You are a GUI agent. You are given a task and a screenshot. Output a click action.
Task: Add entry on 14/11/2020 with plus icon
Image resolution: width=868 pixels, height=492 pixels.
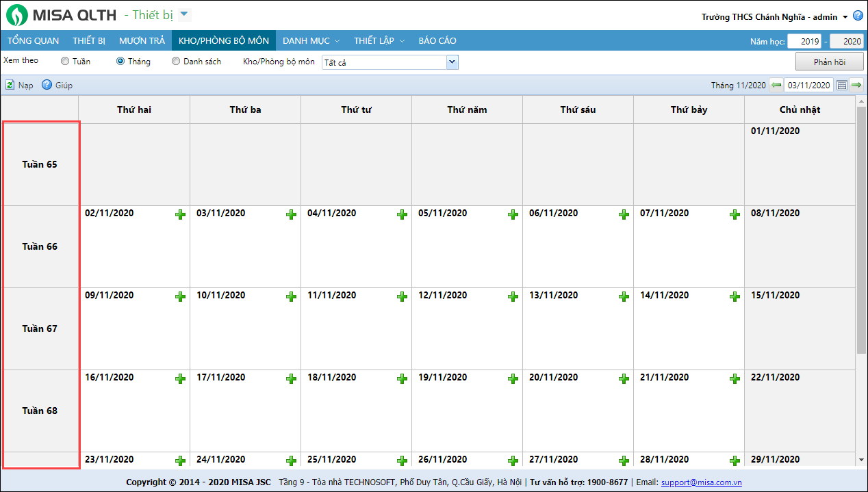(735, 296)
